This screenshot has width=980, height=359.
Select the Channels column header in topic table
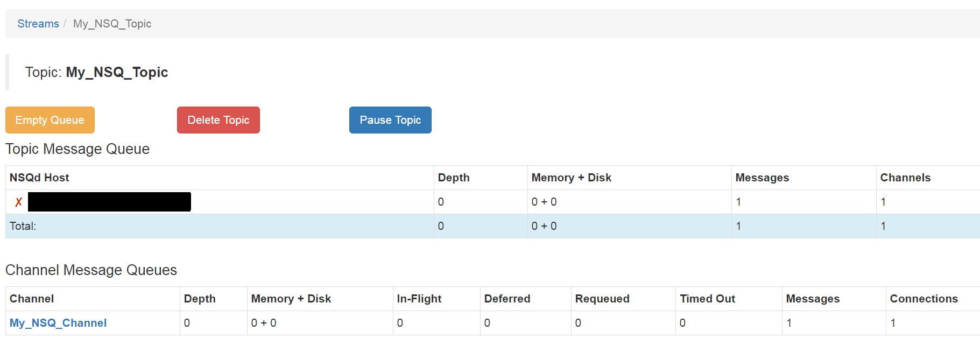point(905,178)
